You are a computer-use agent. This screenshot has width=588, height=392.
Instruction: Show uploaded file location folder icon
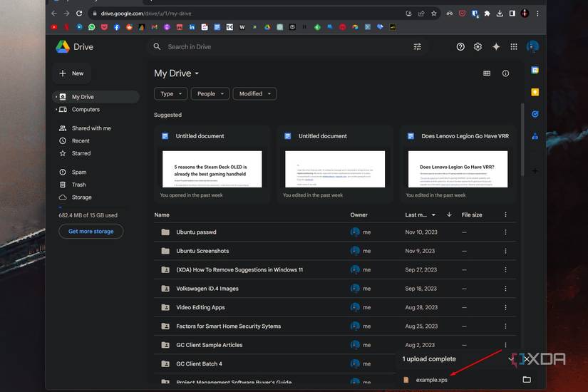coord(527,380)
